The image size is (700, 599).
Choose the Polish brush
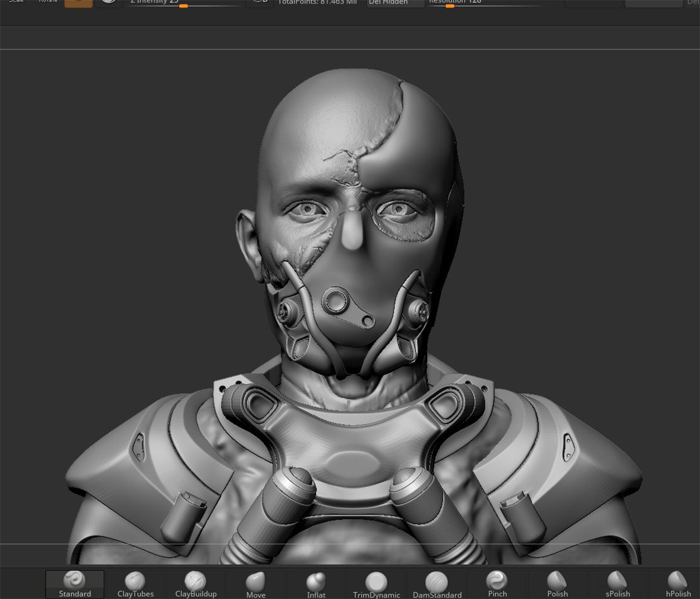tap(557, 585)
